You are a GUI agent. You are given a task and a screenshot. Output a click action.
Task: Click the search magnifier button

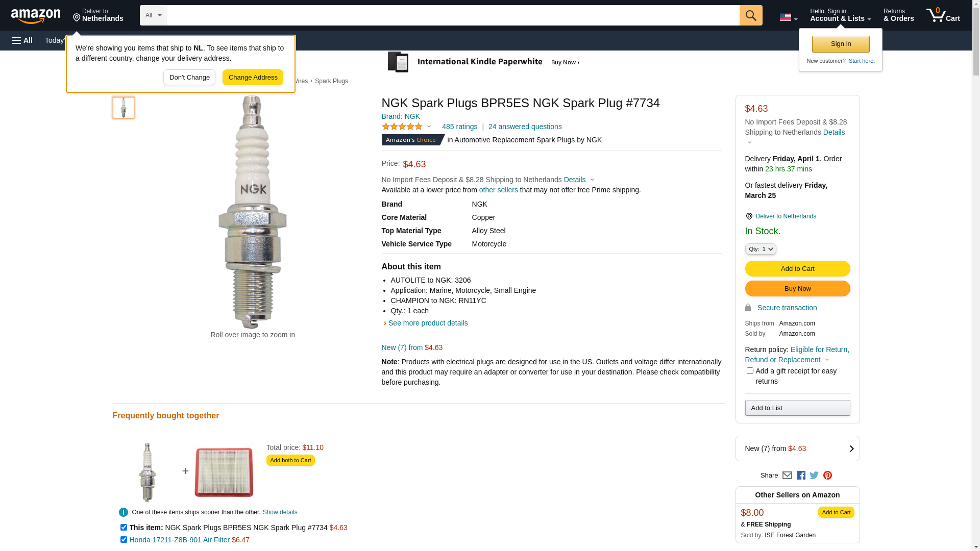750,15
